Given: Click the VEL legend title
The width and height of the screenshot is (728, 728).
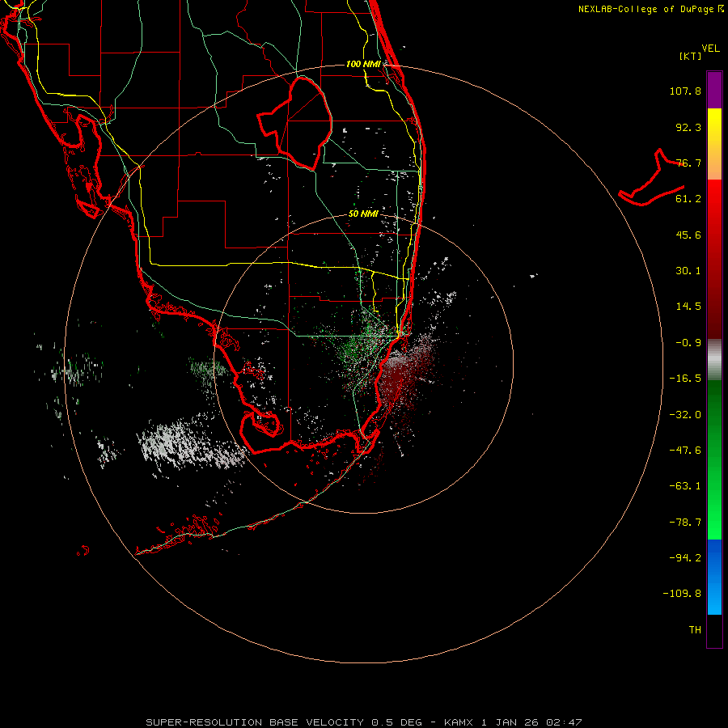Looking at the screenshot, I should pos(710,49).
